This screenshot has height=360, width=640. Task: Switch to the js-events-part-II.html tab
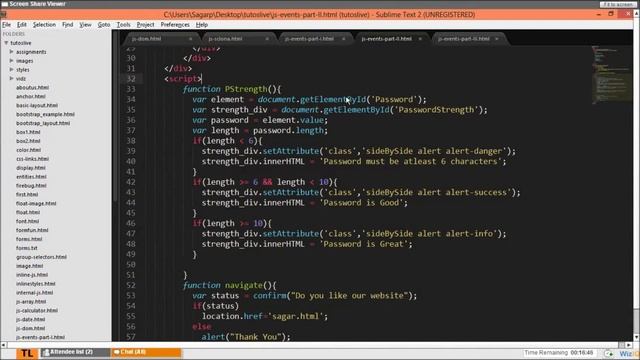387,39
